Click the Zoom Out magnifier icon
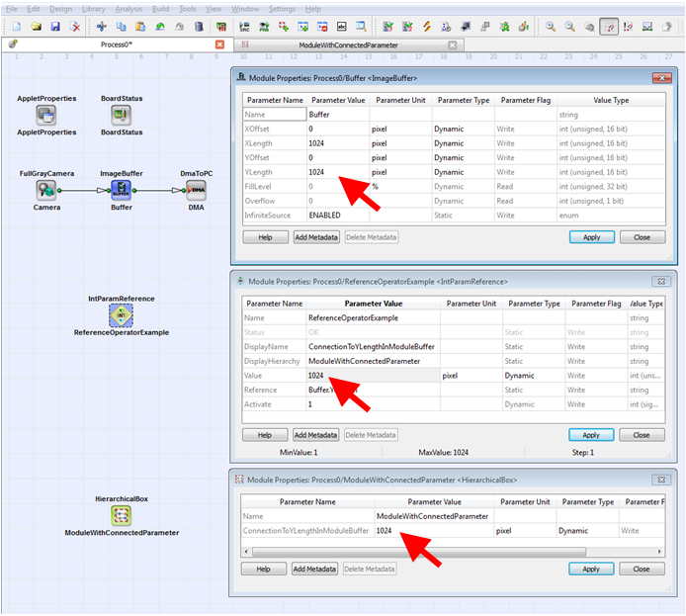This screenshot has width=686, height=616. pos(570,27)
